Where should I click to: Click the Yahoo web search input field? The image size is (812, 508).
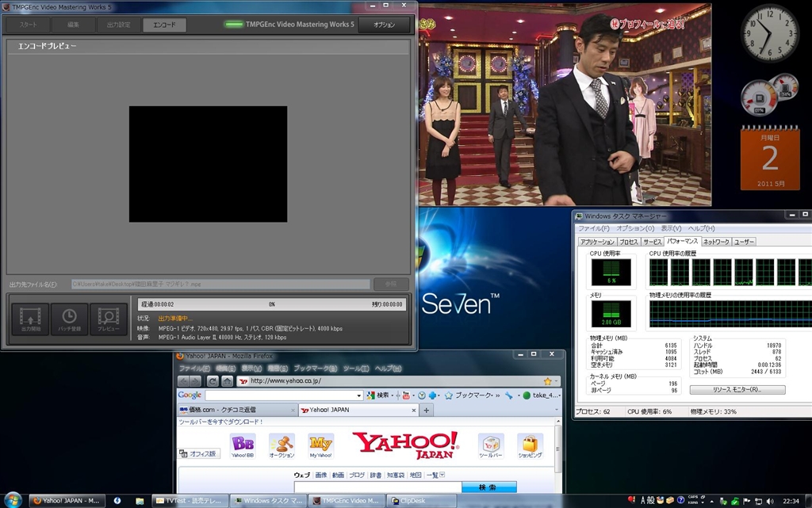[x=377, y=487]
